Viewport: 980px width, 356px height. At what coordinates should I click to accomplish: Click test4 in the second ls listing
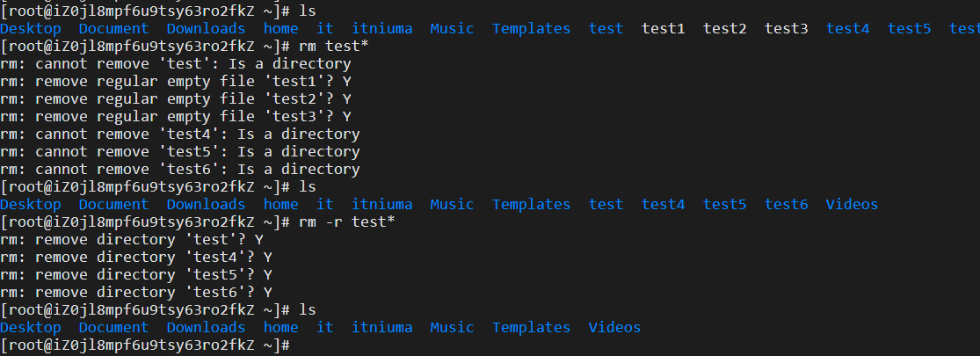pos(663,204)
